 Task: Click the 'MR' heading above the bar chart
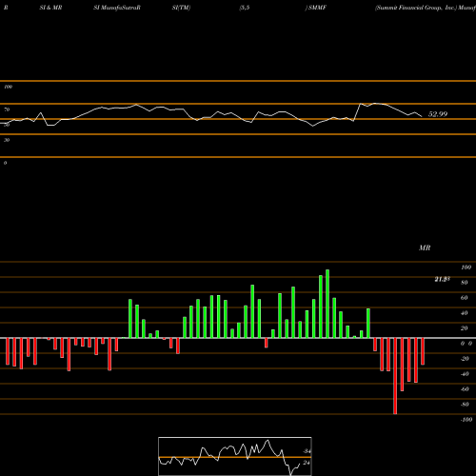pos(425,248)
